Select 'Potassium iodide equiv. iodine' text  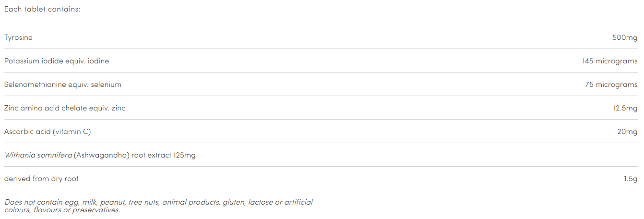click(57, 61)
